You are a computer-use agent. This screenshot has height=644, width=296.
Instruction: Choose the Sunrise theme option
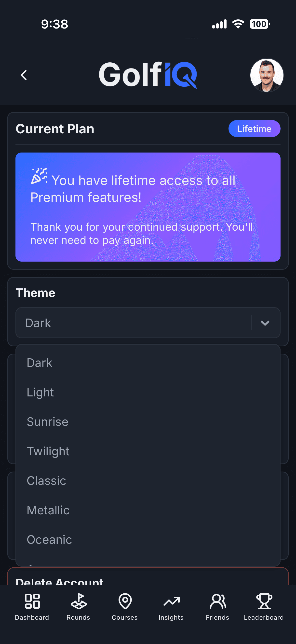(47, 422)
